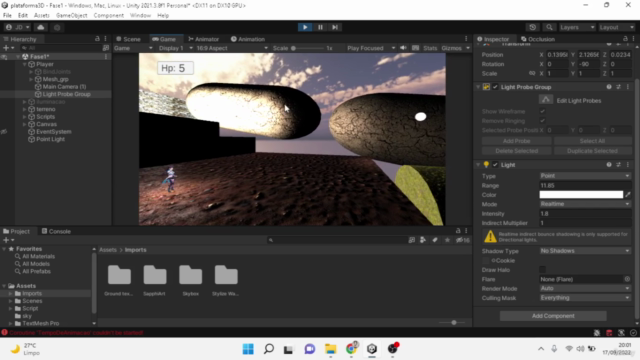Mute audio in Game view
Image resolution: width=640 pixels, height=360 pixels.
403,48
